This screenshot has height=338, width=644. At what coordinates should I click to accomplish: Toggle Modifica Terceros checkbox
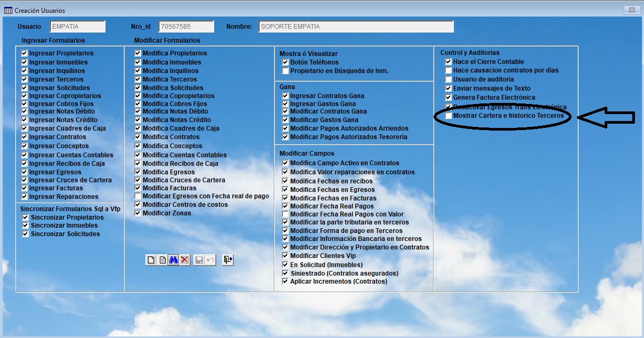(x=138, y=79)
